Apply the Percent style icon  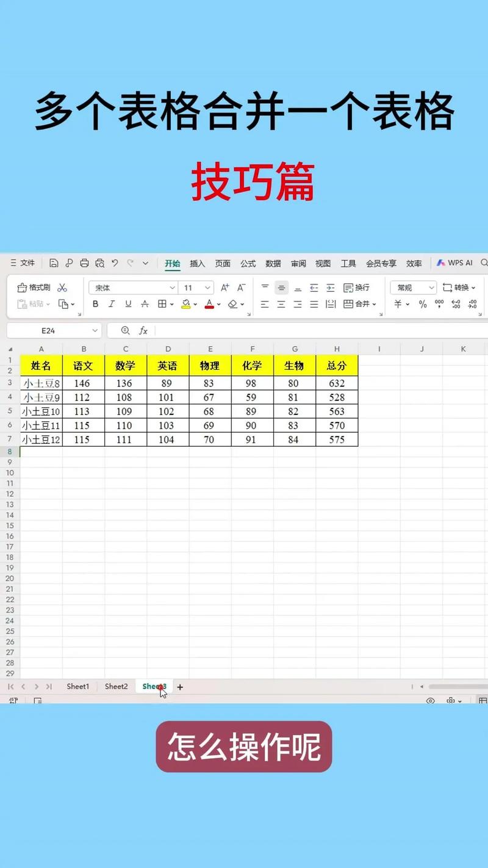point(423,303)
